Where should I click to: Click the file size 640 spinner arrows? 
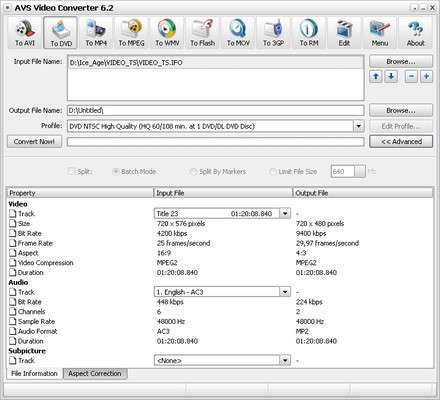[x=360, y=172]
